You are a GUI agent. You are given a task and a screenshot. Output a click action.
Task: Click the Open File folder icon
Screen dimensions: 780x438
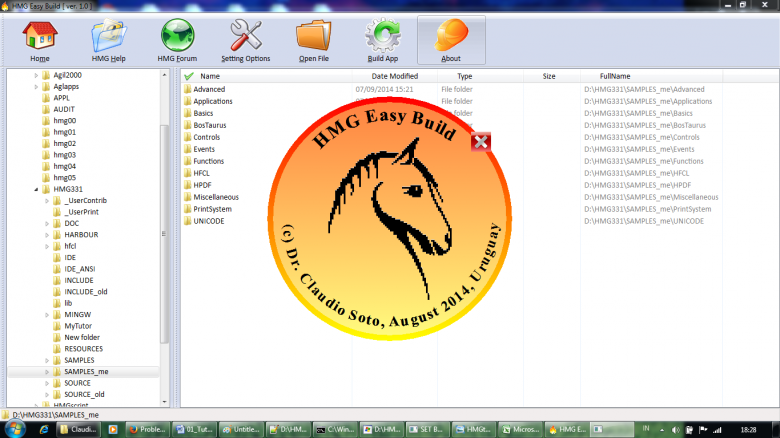tap(314, 35)
